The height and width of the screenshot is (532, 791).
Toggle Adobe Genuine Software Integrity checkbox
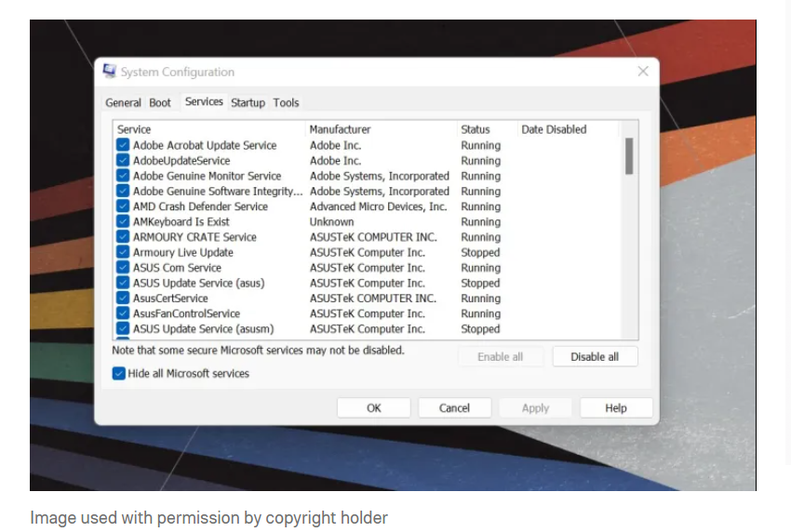click(123, 191)
